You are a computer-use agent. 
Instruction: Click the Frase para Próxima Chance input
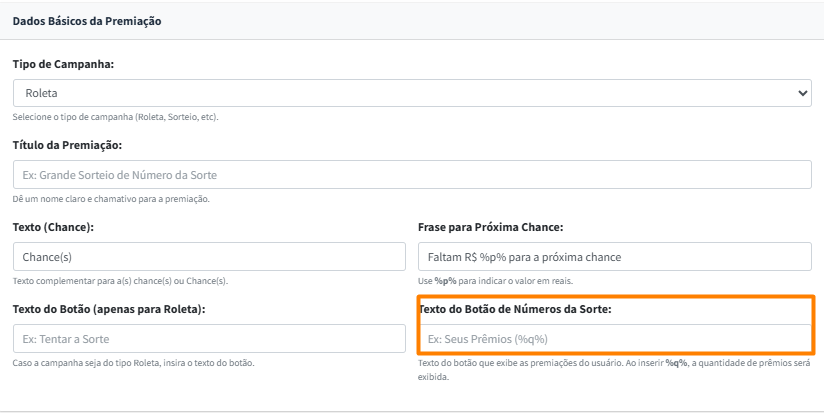pos(614,257)
